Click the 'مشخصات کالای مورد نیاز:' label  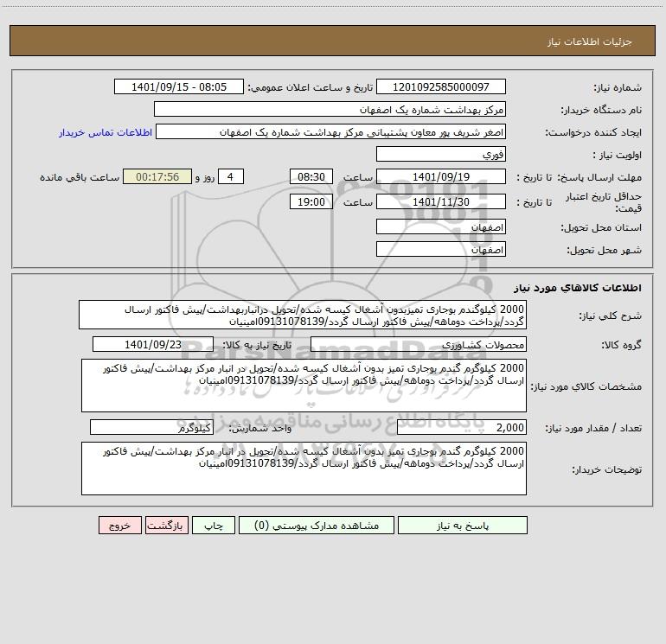[586, 386]
